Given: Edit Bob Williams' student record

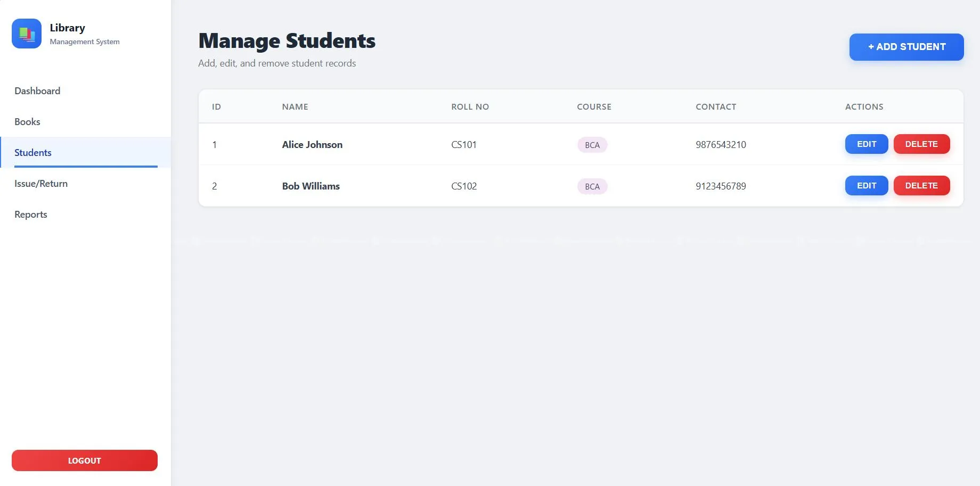Looking at the screenshot, I should (x=866, y=186).
